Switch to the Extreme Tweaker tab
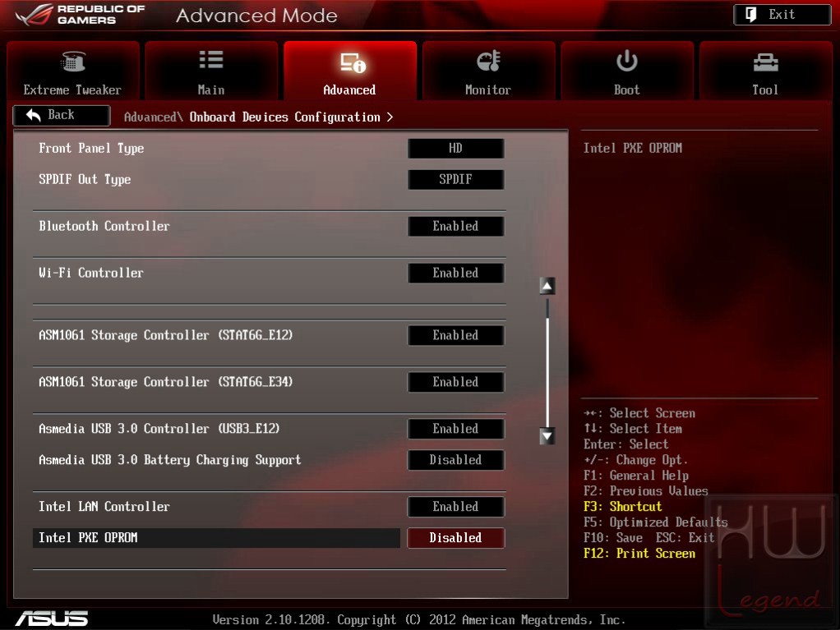Viewport: 840px width, 630px height. pos(72,71)
